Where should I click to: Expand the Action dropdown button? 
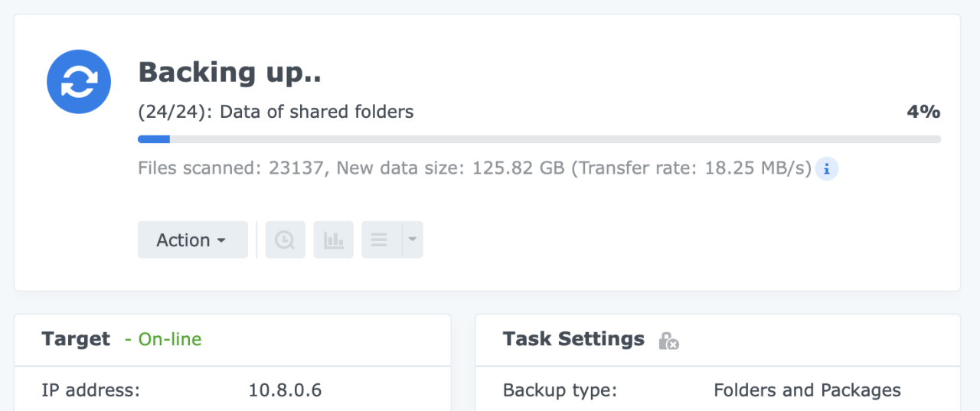tap(193, 240)
